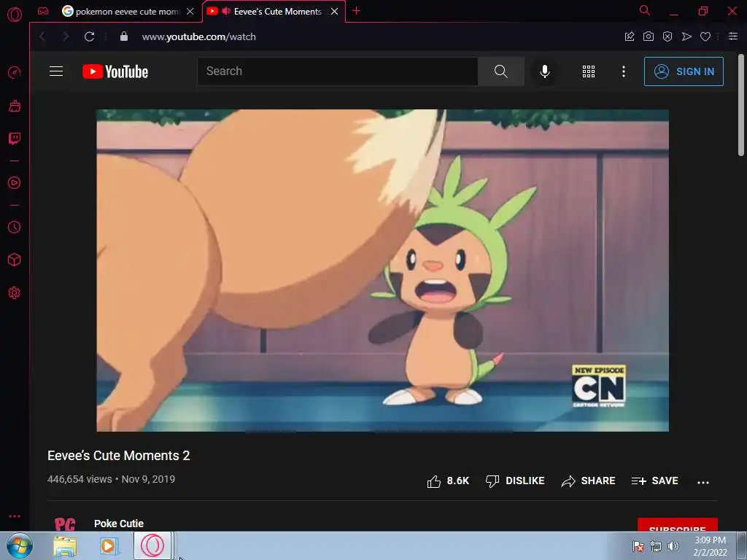The height and width of the screenshot is (560, 747).
Task: Open GX Cleaner icon in sidebar
Action: (x=15, y=106)
